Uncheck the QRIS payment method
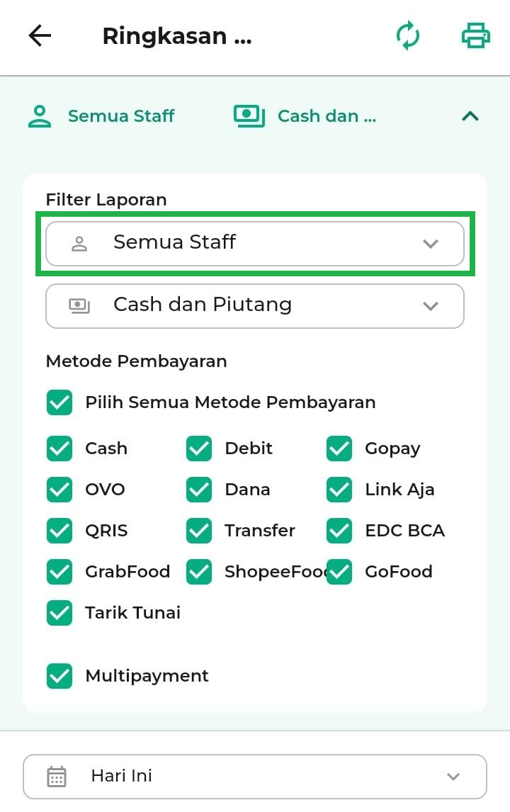This screenshot has height=812, width=510. coord(59,531)
